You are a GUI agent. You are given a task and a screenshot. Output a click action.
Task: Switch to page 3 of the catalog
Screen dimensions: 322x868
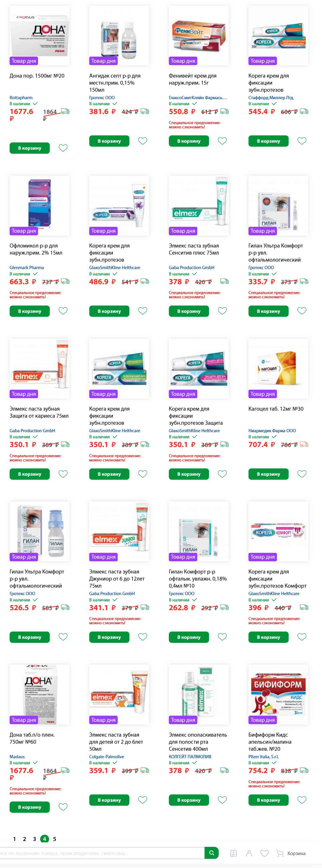[34, 839]
